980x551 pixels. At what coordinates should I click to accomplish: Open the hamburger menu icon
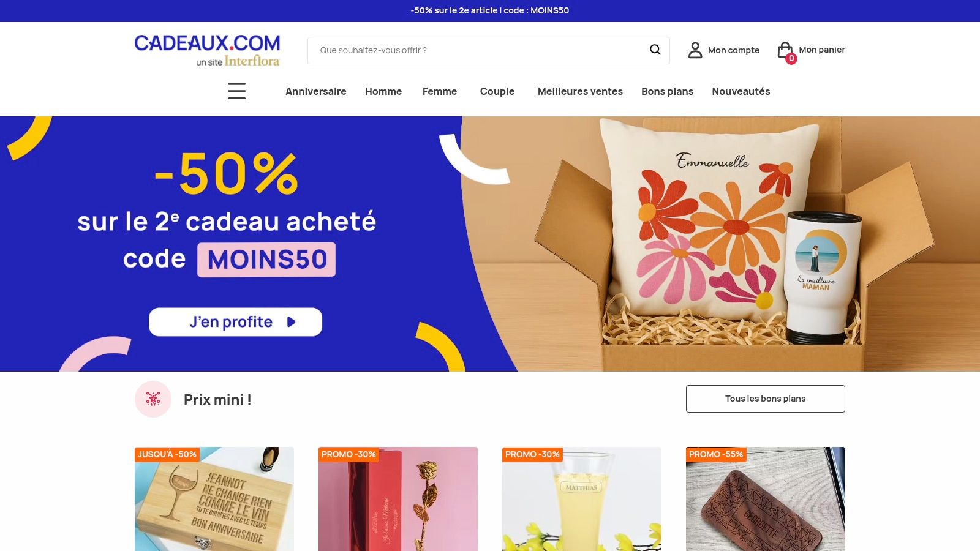[237, 91]
